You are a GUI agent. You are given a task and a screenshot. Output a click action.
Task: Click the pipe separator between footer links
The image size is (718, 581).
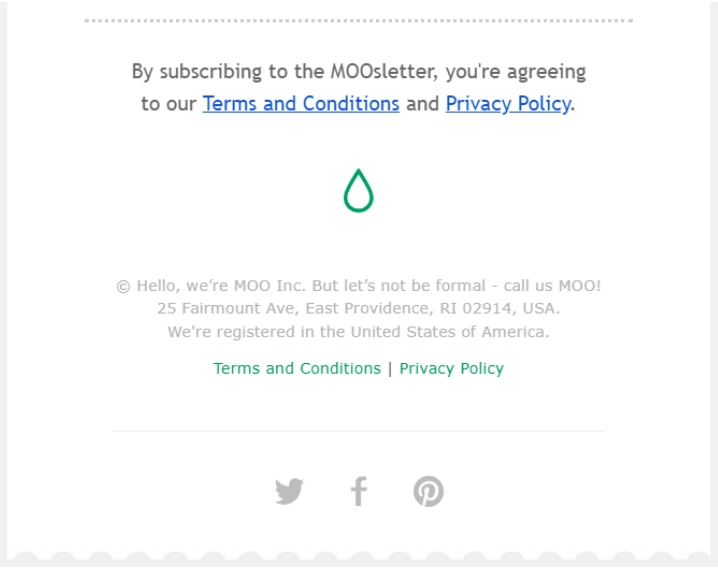click(390, 368)
